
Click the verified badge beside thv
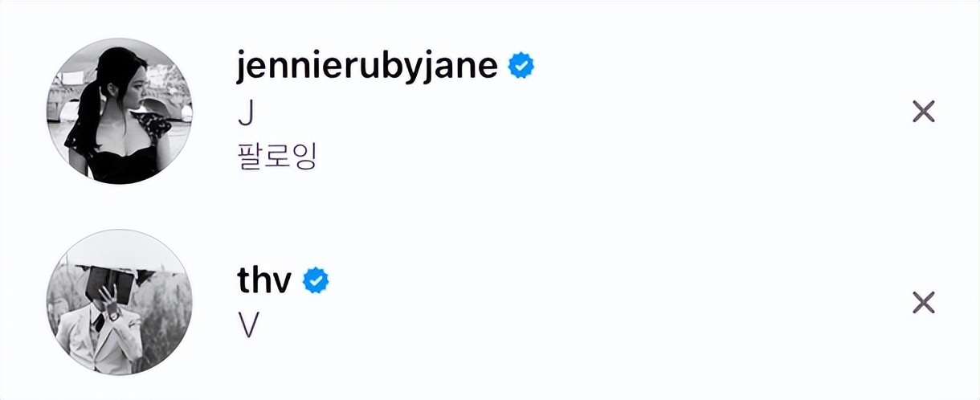316,280
